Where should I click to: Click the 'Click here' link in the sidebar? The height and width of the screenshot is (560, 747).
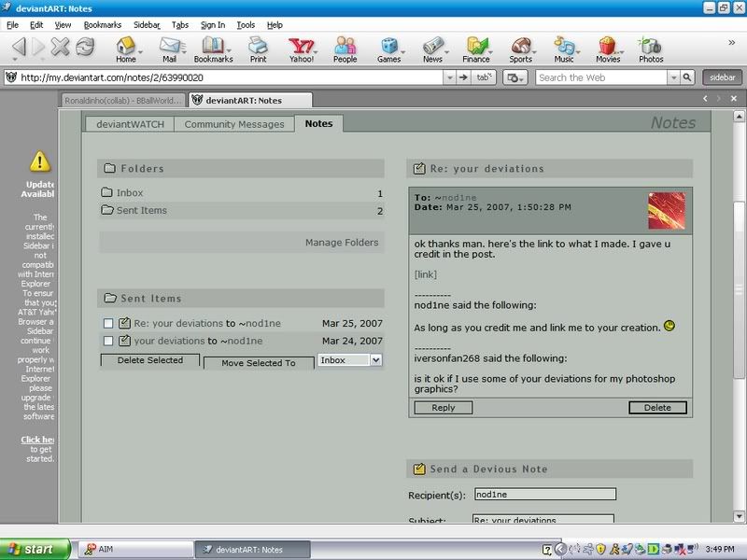coord(37,440)
